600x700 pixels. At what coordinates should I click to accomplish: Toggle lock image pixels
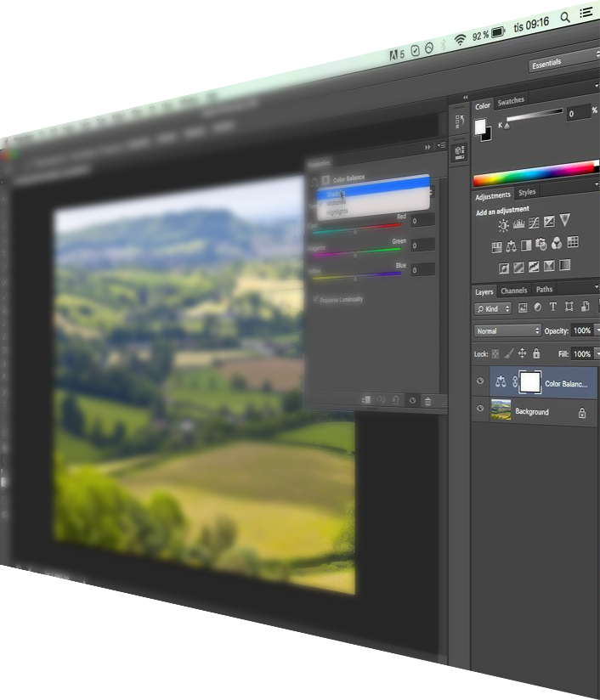(508, 354)
